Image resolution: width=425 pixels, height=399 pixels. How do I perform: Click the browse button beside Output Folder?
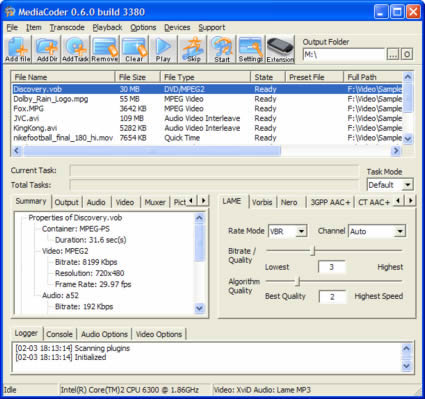(x=393, y=54)
